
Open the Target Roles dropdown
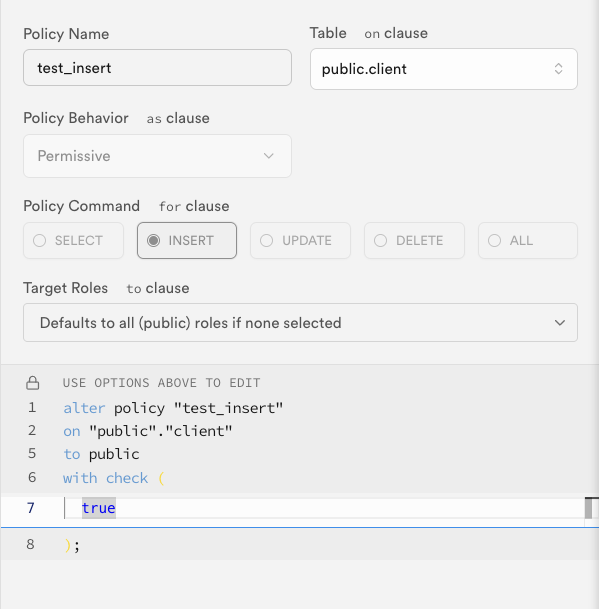(x=300, y=323)
